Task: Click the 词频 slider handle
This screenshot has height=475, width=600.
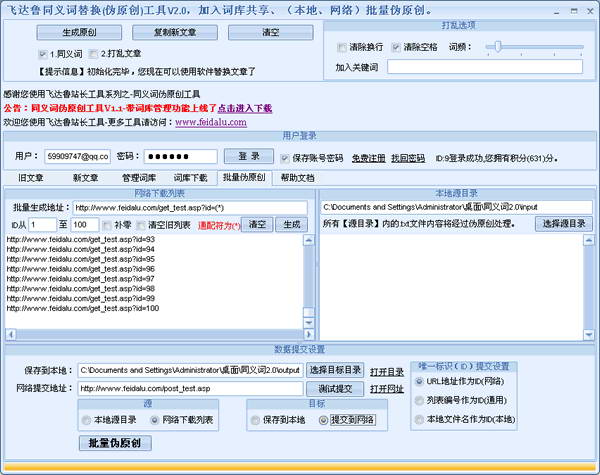Action: [x=497, y=47]
